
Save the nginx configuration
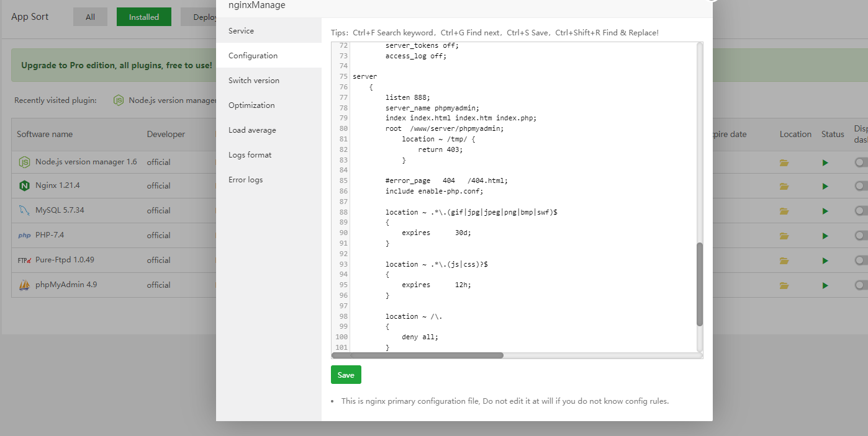pos(346,375)
